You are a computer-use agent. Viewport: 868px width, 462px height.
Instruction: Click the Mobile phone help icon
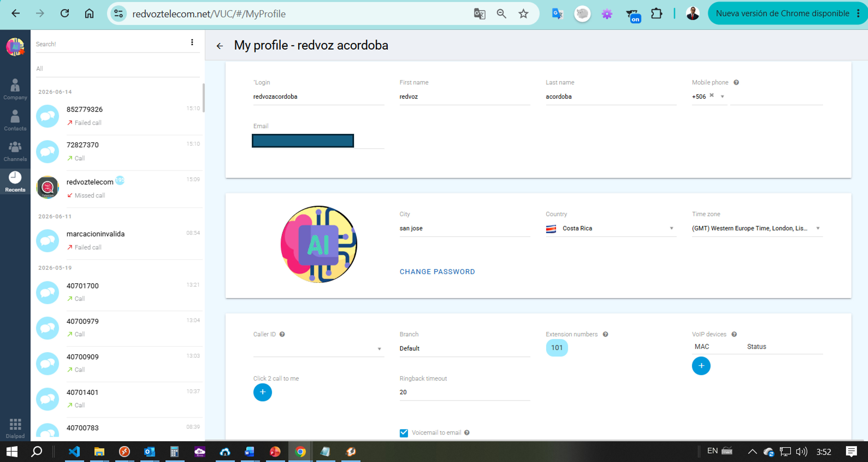(736, 82)
